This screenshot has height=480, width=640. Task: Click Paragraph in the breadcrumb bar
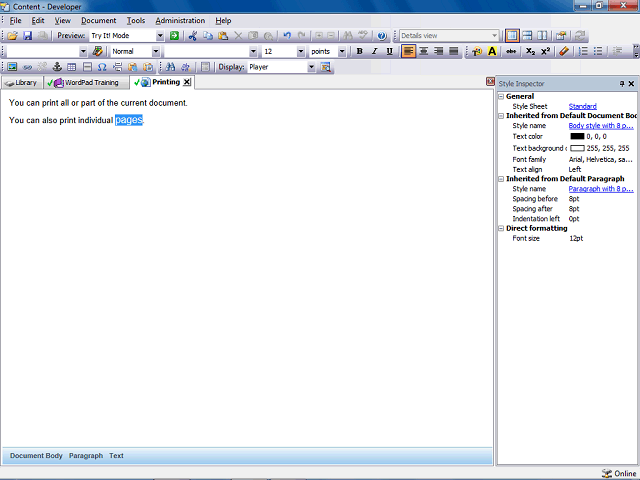coord(86,456)
